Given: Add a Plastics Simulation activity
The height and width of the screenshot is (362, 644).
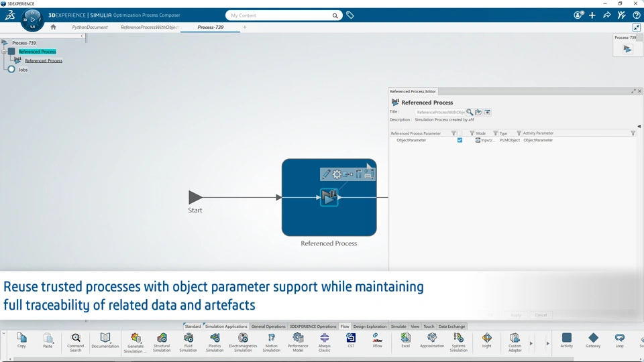Looking at the screenshot, I should coord(215,343).
